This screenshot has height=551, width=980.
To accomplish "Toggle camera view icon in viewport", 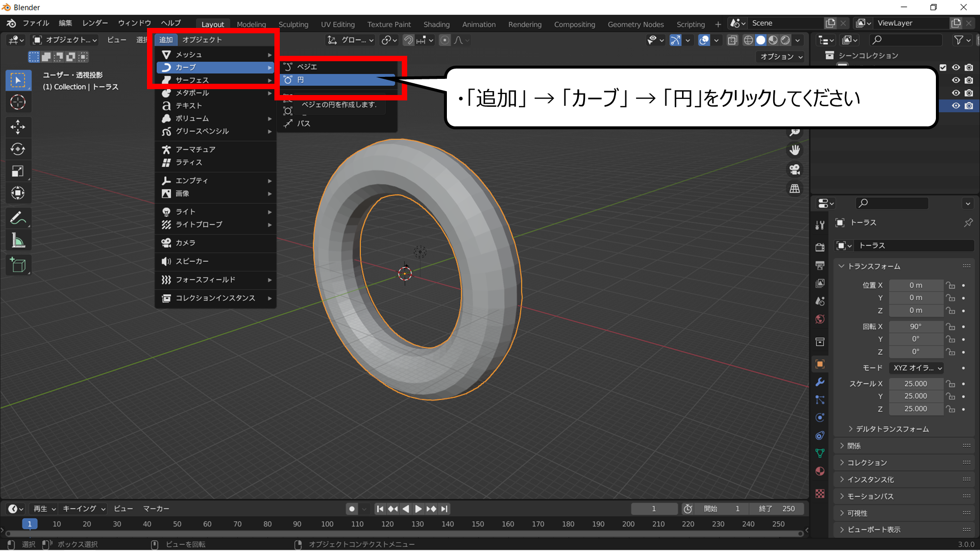I will click(795, 169).
